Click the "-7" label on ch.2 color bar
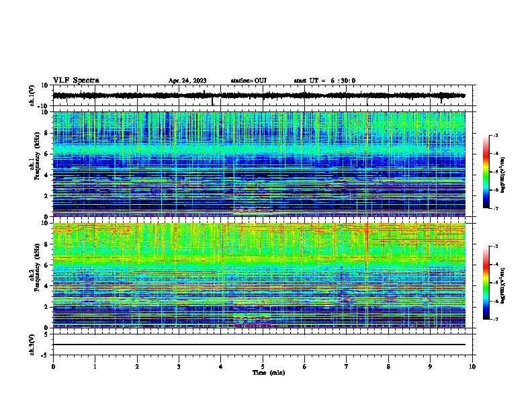Screen dimensions: 532x411 pyautogui.click(x=495, y=319)
